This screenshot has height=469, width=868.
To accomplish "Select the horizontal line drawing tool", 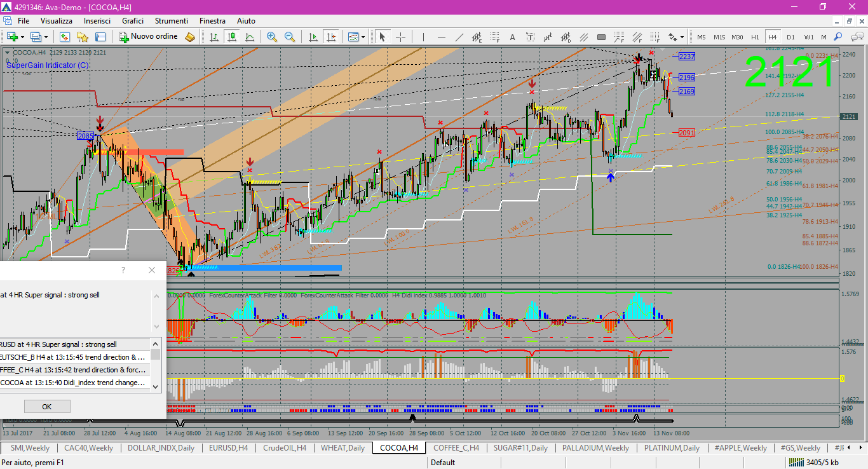I will (441, 37).
